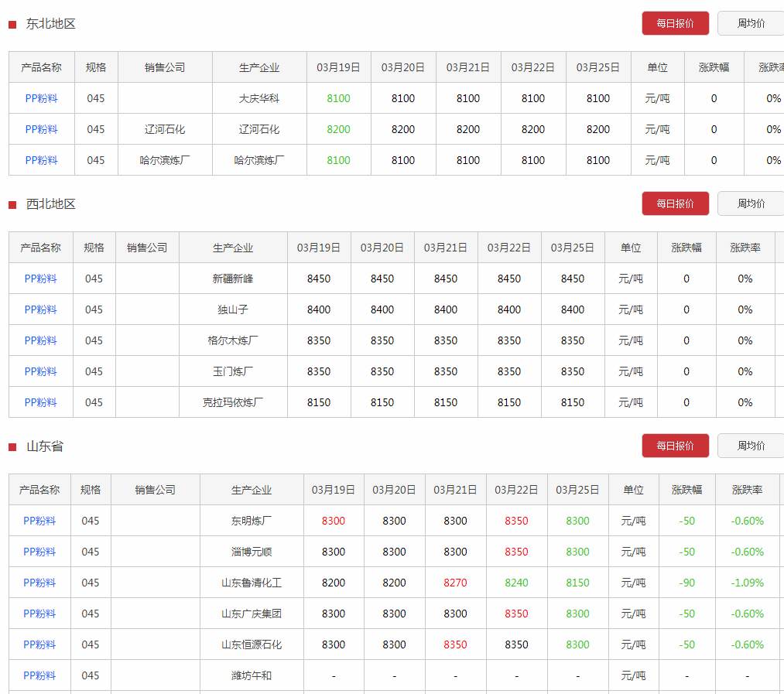Click green 8240 price for 山东鲁清化工
The height and width of the screenshot is (694, 784).
pos(516,583)
